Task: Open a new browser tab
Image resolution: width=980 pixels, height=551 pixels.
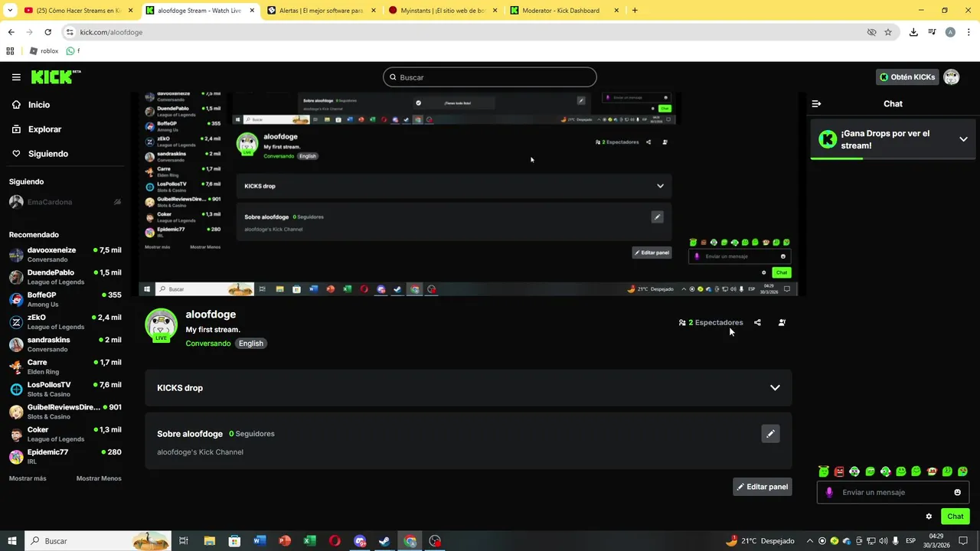Action: tap(635, 11)
